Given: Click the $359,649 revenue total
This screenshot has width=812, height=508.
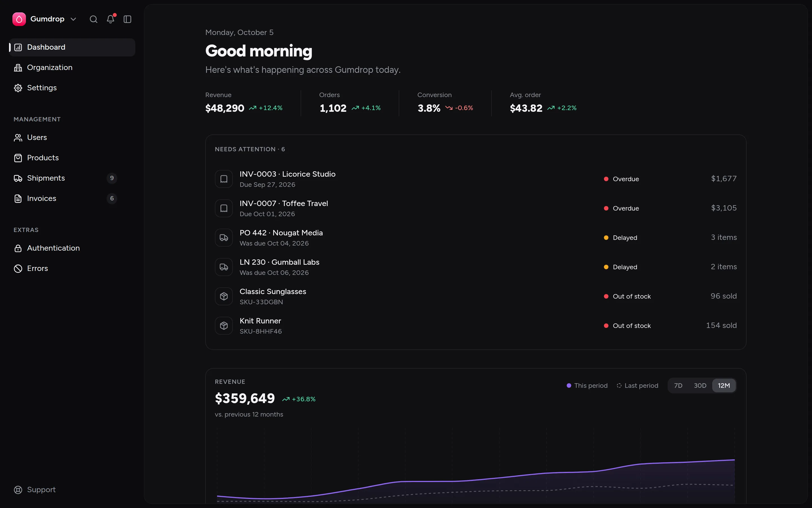Looking at the screenshot, I should (245, 399).
